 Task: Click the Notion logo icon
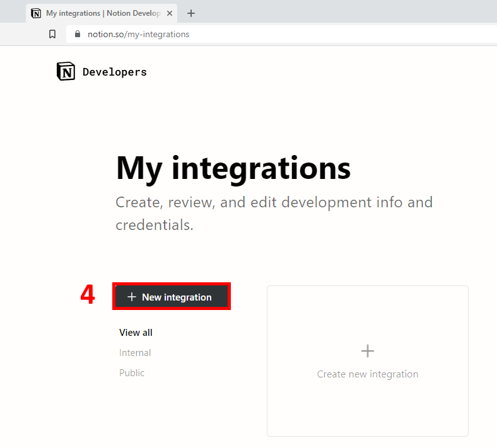(x=66, y=72)
